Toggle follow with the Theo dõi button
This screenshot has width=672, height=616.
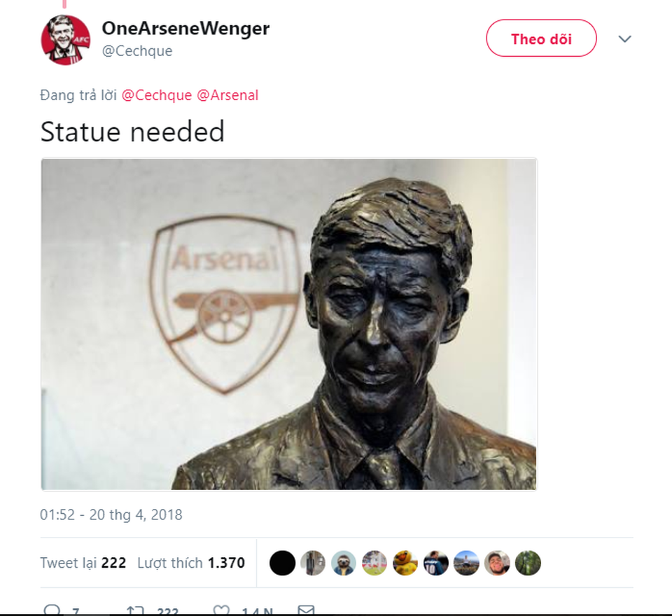(x=540, y=38)
